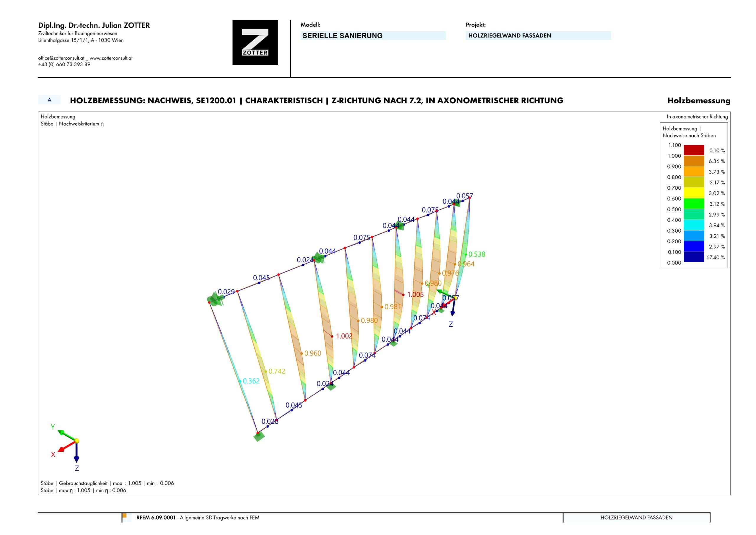Viewport: 756px width, 535px height.
Task: Click the yellow legend swatch 3.02 %
Action: tap(694, 193)
